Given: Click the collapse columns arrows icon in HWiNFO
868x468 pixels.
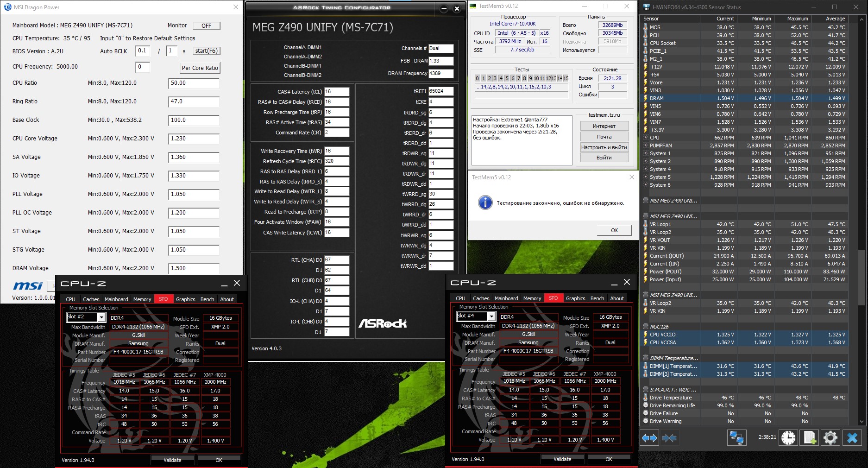Looking at the screenshot, I should pyautogui.click(x=669, y=438).
